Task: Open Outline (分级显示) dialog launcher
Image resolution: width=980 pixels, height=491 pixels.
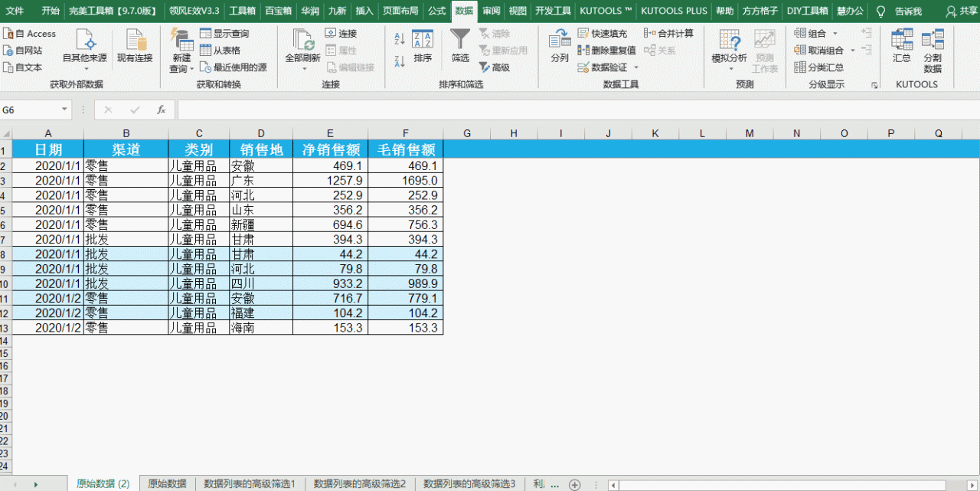Action: point(874,85)
